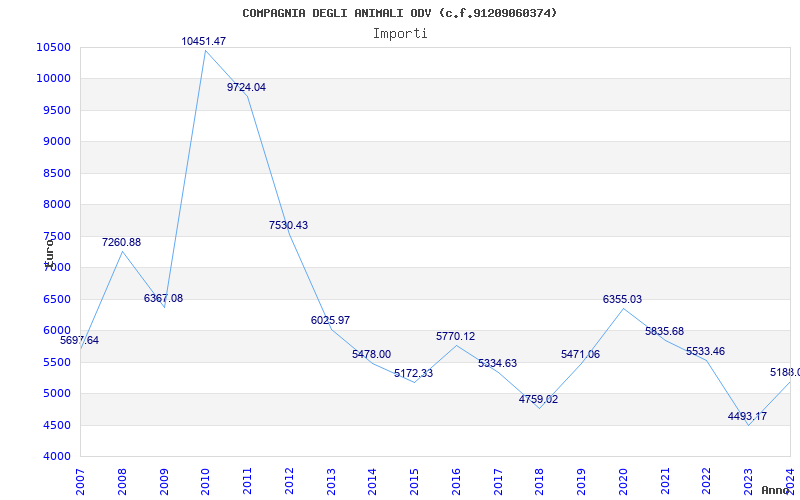Screen dimensions: 800x500
Task: Click the 5533.46 data label
Action: coord(705,351)
